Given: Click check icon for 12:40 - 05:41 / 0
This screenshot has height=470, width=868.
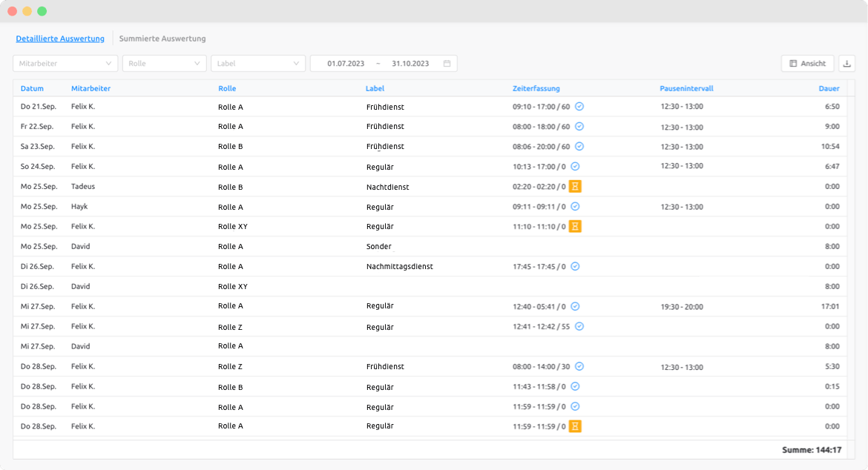Looking at the screenshot, I should pyautogui.click(x=575, y=306).
